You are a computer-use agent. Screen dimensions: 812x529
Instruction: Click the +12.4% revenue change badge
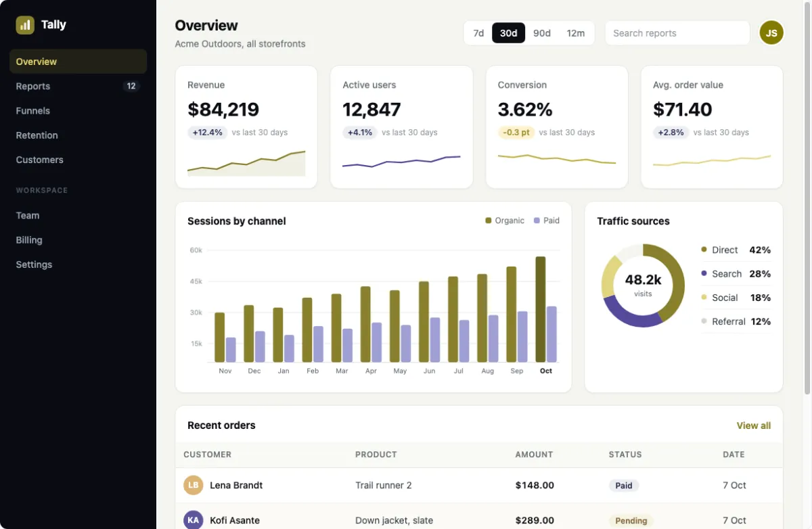[208, 133]
